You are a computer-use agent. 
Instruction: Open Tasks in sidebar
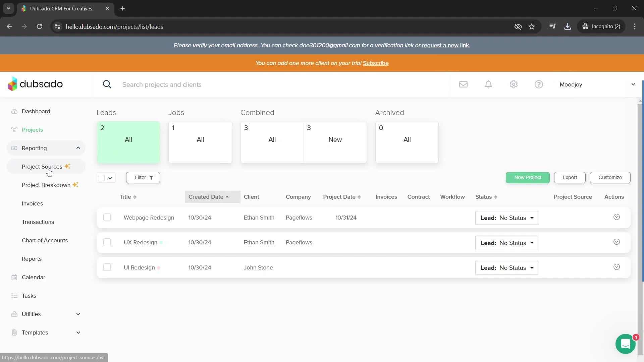(x=29, y=296)
